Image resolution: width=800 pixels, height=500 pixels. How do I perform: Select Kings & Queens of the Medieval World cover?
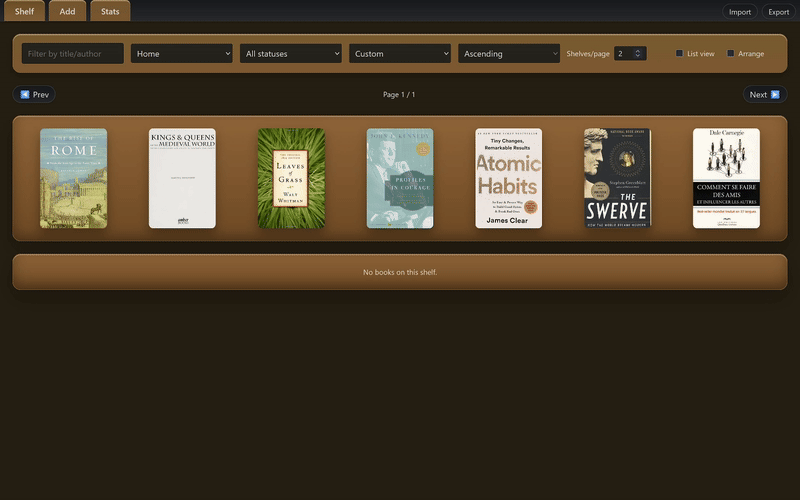(x=182, y=178)
